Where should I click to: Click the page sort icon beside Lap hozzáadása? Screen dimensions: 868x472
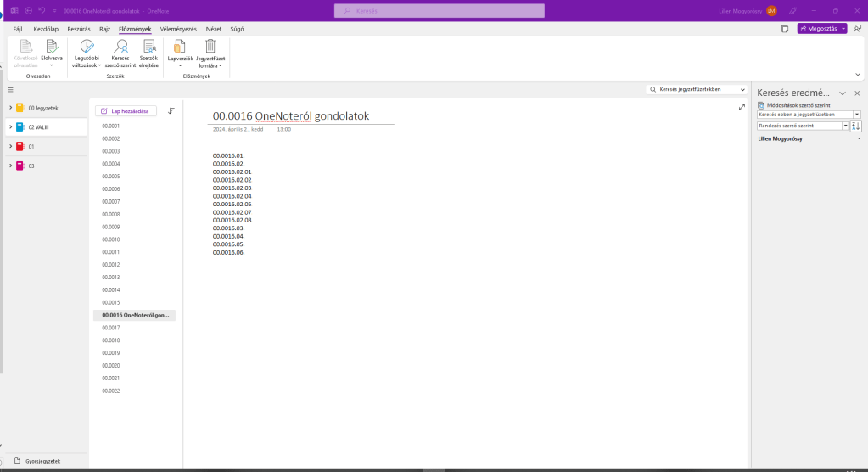(x=171, y=110)
